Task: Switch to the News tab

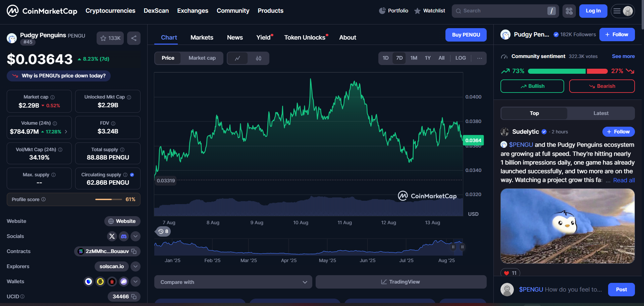Action: point(235,38)
